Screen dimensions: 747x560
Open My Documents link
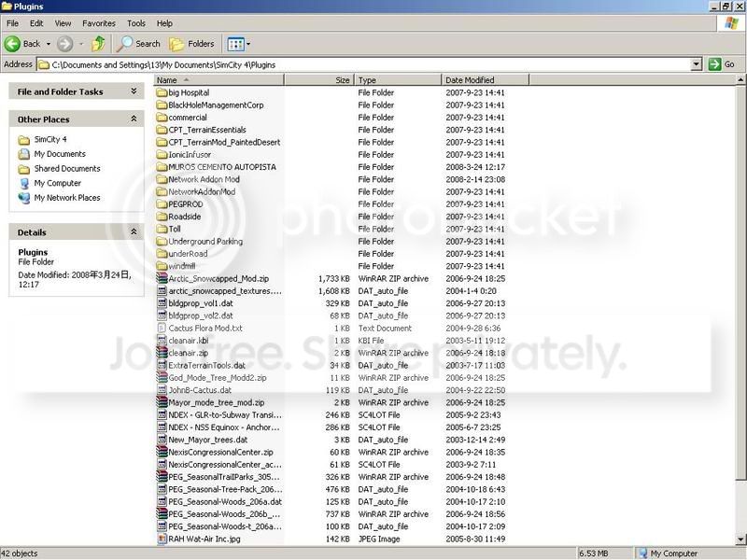click(60, 154)
